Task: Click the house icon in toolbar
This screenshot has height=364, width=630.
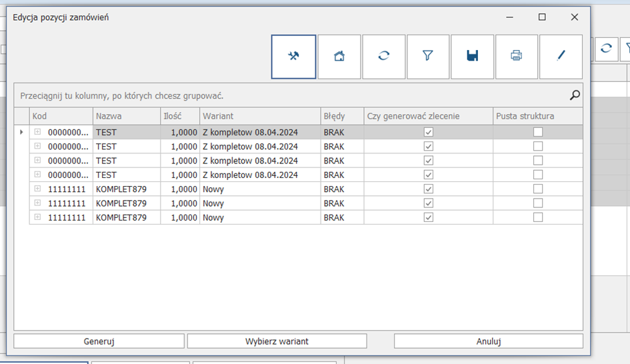Action: pos(339,57)
